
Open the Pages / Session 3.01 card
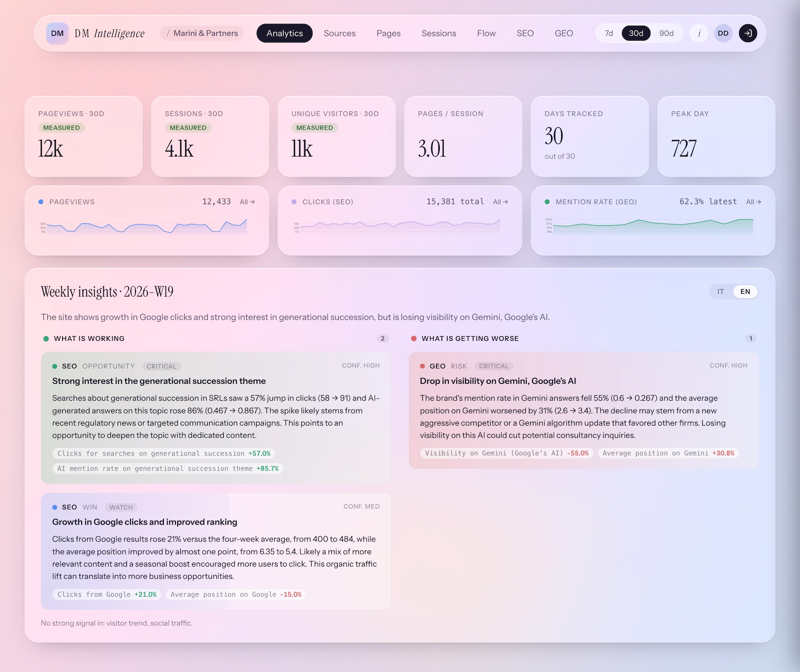click(x=463, y=136)
